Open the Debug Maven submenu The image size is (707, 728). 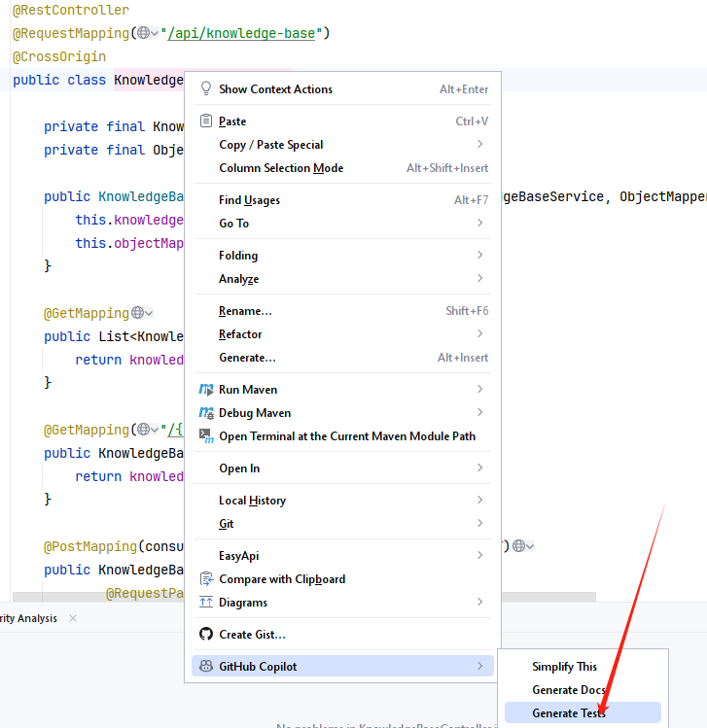click(342, 413)
